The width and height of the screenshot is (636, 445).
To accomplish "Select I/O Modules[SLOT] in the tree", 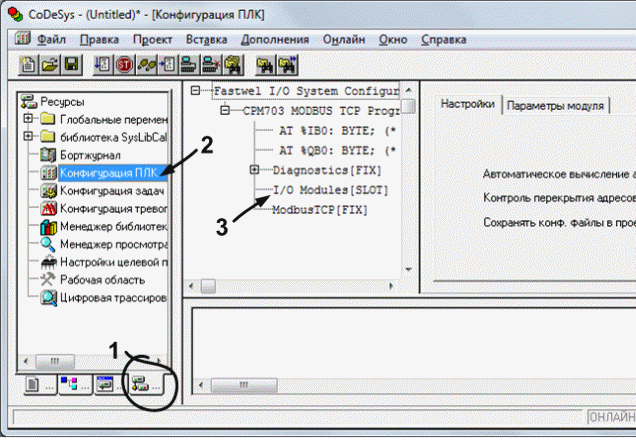I will click(330, 190).
